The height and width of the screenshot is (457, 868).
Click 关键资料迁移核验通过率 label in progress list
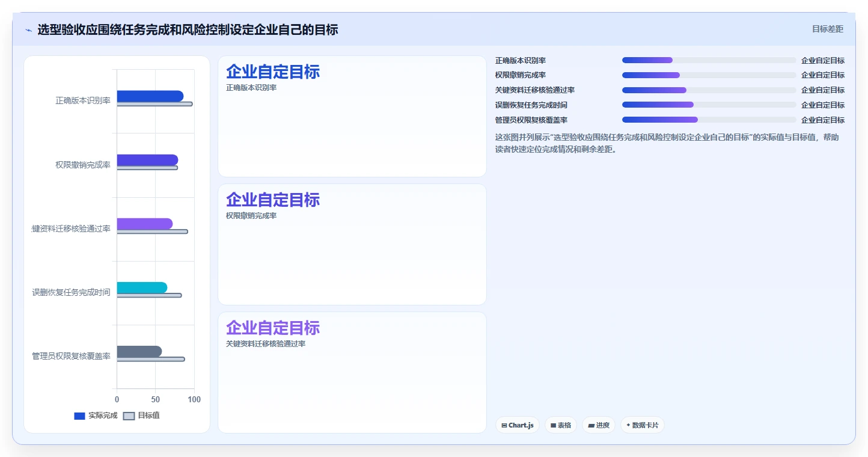click(x=535, y=90)
